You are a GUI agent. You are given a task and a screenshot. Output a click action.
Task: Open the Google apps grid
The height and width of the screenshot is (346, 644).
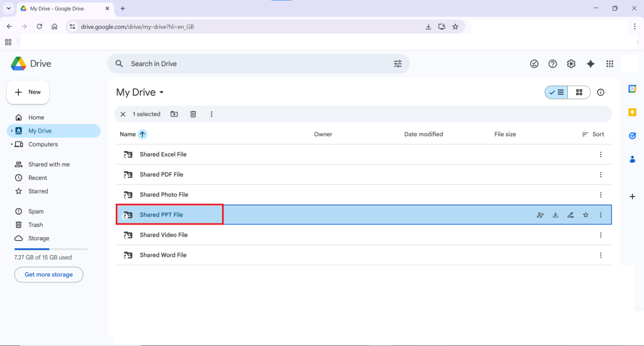click(609, 64)
